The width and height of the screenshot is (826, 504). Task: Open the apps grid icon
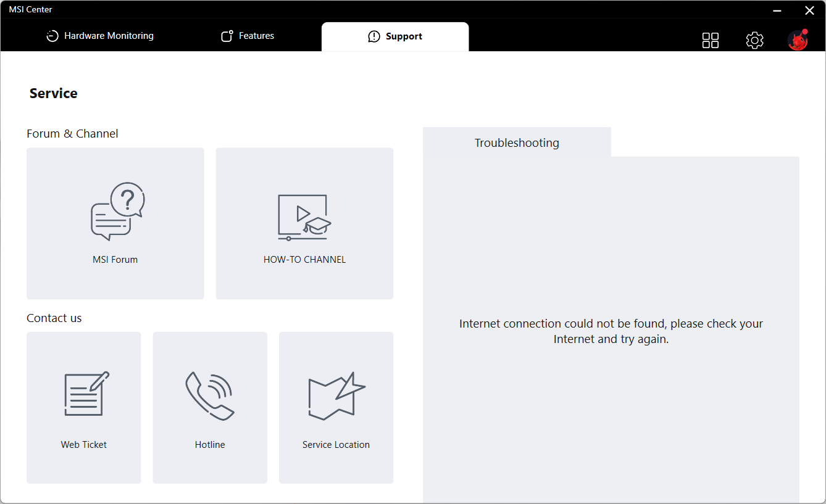711,40
